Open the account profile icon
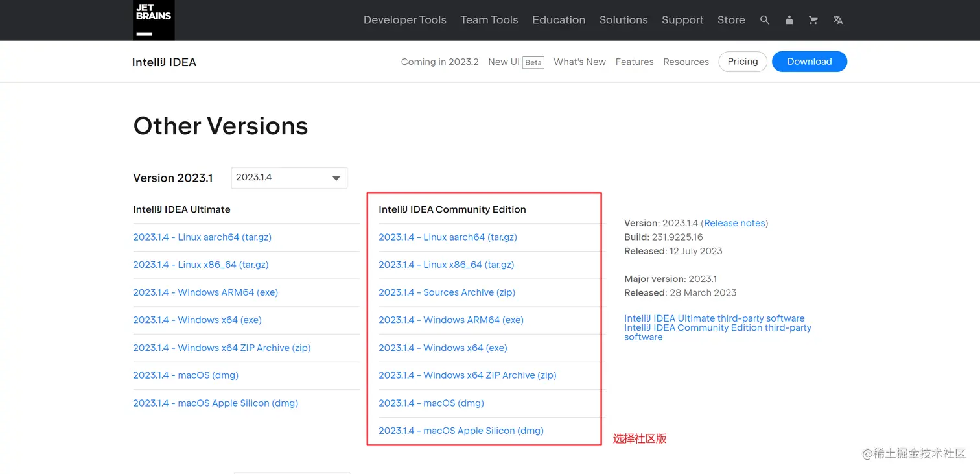The image size is (980, 474). (789, 20)
